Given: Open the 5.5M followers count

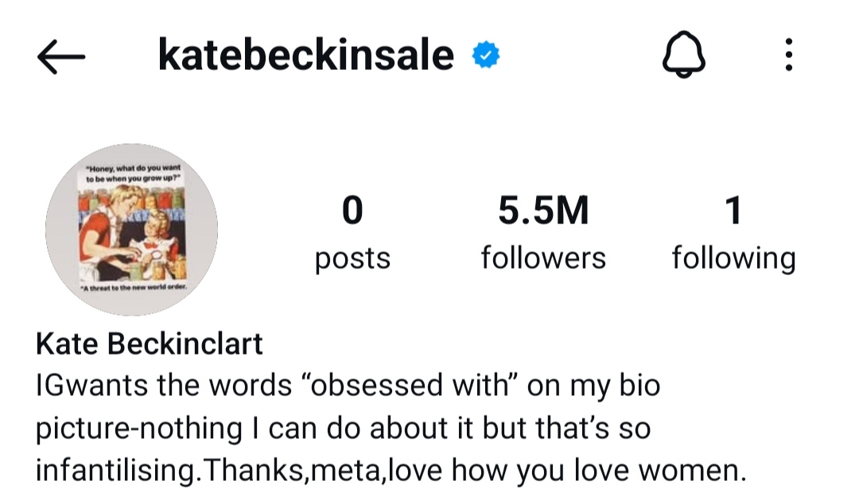Looking at the screenshot, I should point(543,211).
